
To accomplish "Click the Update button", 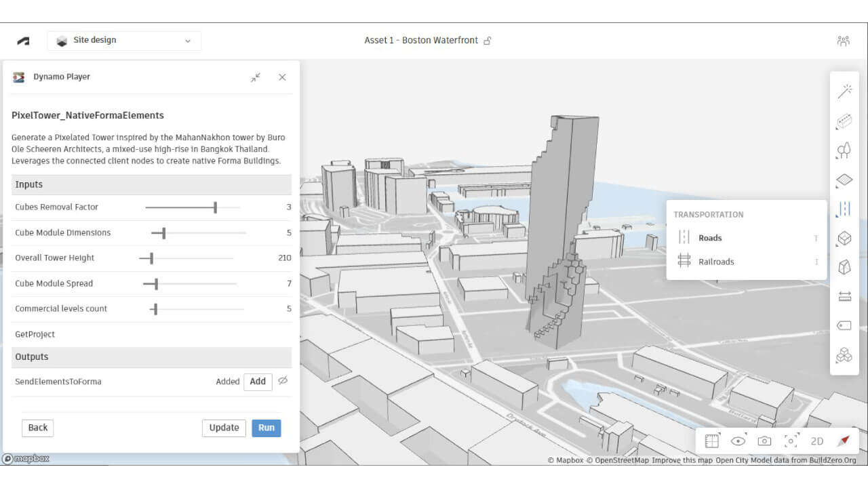I will [x=224, y=428].
